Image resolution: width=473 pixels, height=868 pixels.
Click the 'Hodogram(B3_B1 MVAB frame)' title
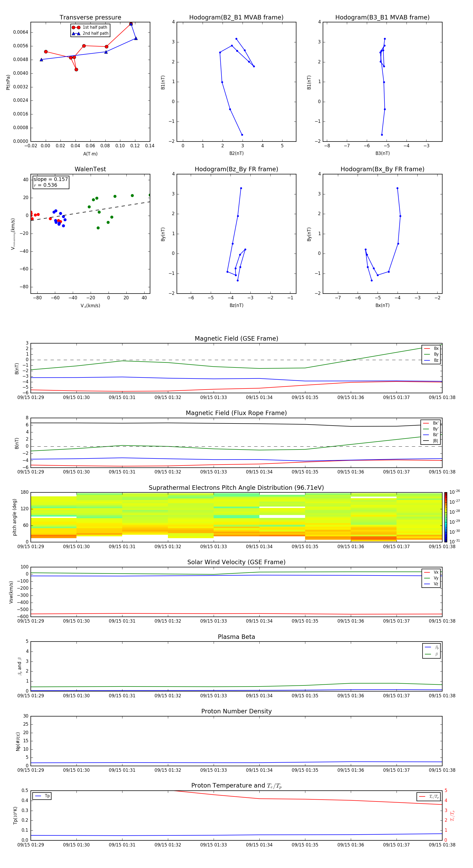382,18
